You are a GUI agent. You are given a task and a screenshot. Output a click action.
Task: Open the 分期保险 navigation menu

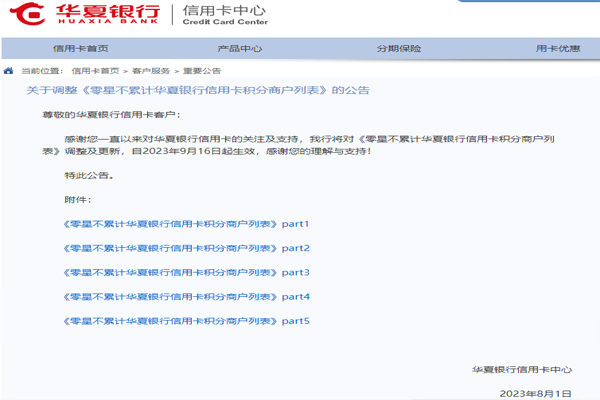click(x=399, y=49)
